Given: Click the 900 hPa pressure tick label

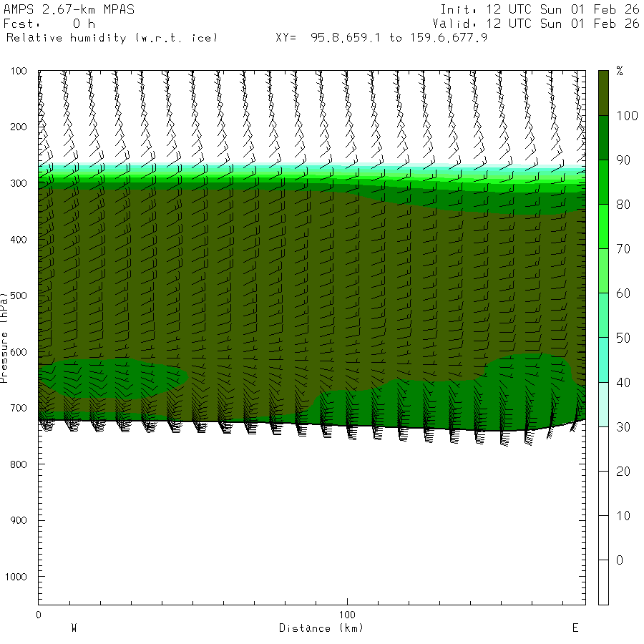Looking at the screenshot, I should point(19,520).
